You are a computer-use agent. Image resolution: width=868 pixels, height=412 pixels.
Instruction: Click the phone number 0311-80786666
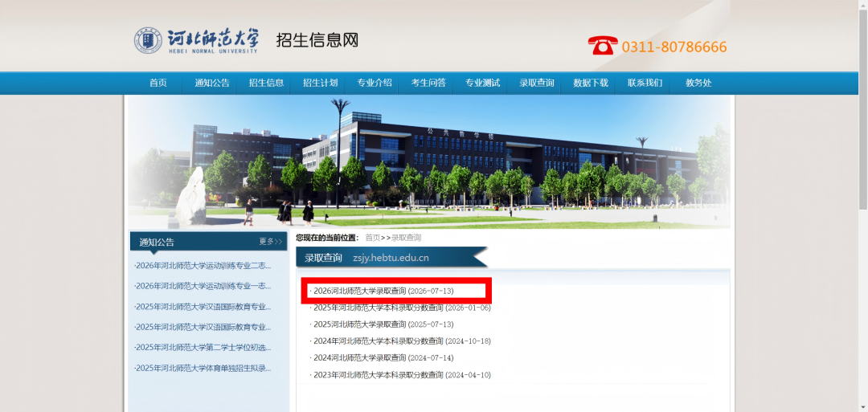pos(674,47)
